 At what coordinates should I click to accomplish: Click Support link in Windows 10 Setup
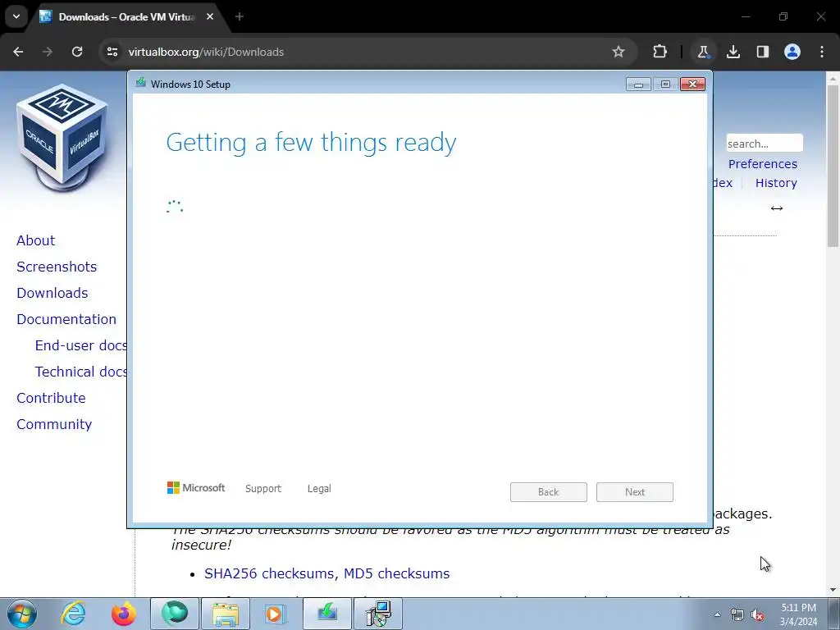[263, 489]
